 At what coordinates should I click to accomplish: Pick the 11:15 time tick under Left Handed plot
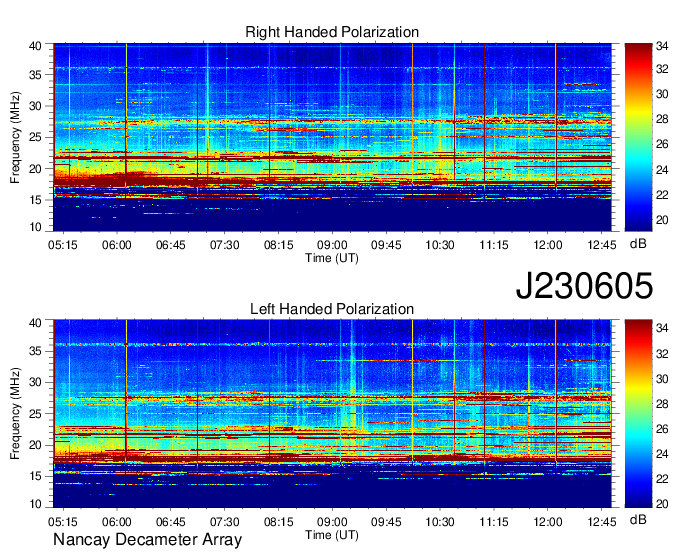(494, 522)
